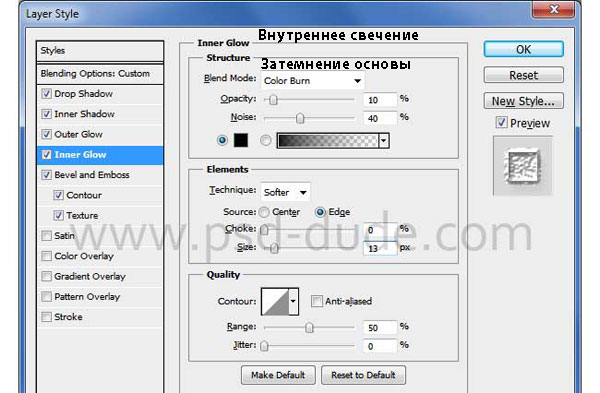Image resolution: width=600 pixels, height=393 pixels.
Task: Select the gradient radio button
Action: coord(266,140)
